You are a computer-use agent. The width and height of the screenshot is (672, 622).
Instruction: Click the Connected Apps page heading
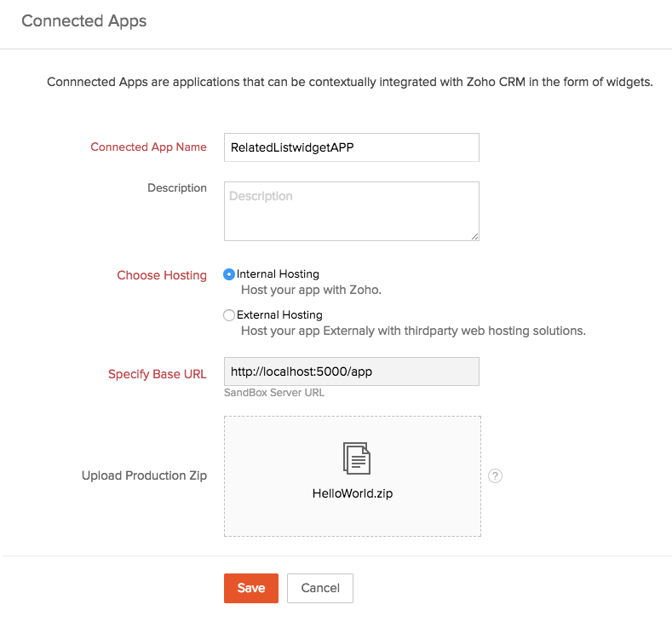[84, 21]
